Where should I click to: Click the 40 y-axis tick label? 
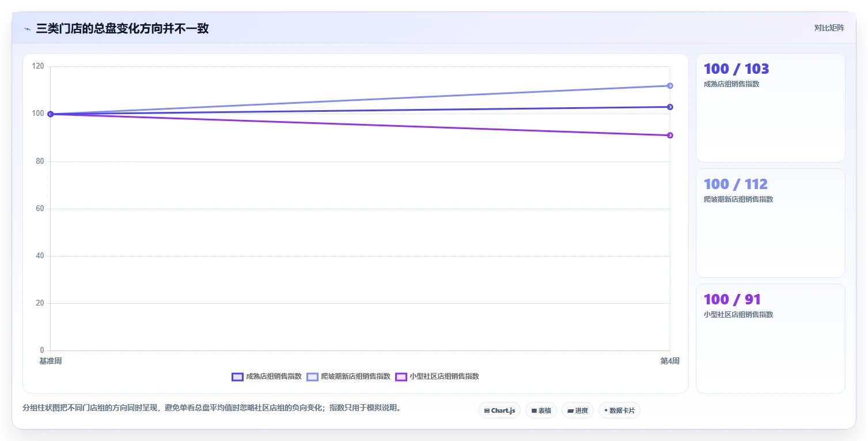coord(40,256)
